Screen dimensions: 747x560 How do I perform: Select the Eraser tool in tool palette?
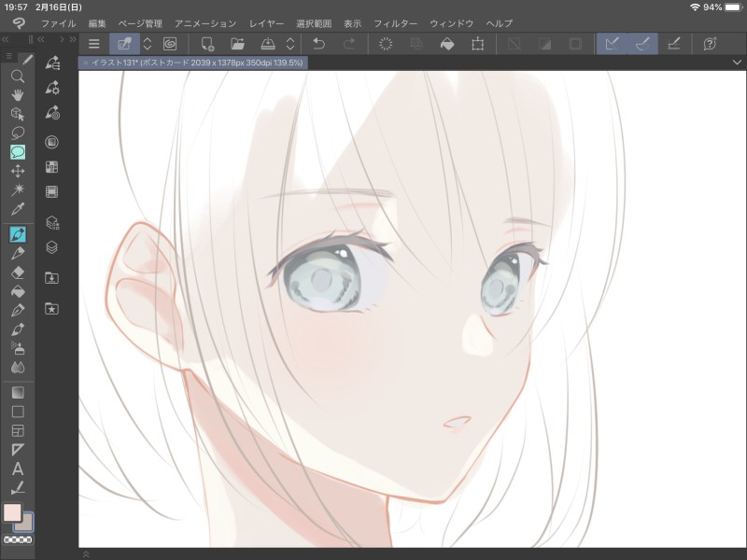[x=18, y=273]
